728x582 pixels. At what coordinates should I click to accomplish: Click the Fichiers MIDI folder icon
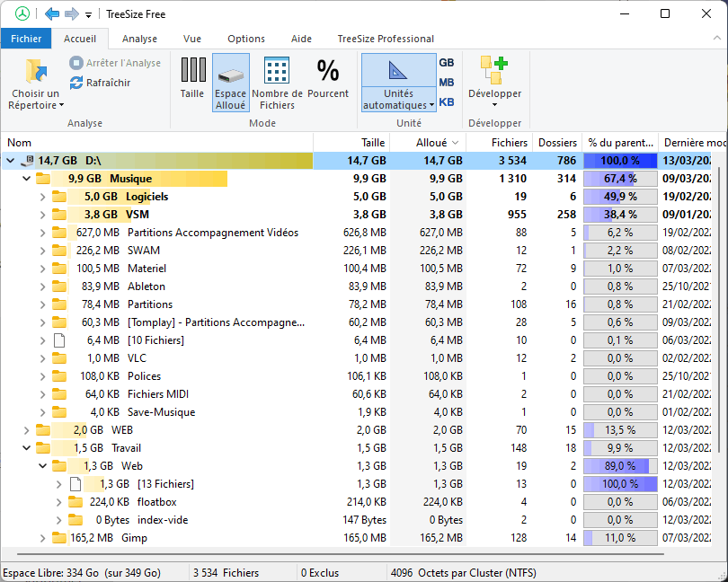pyautogui.click(x=59, y=394)
